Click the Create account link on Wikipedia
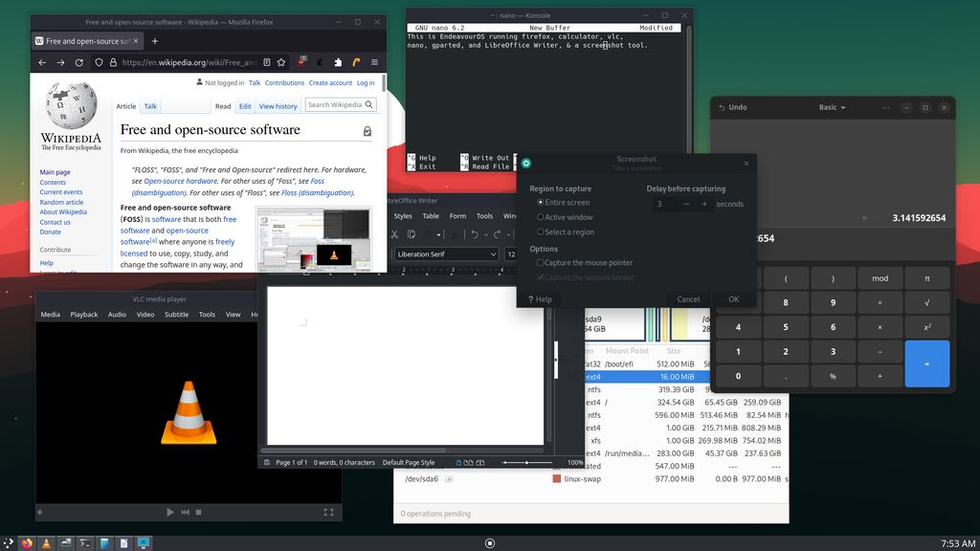The image size is (980, 551). click(x=330, y=83)
